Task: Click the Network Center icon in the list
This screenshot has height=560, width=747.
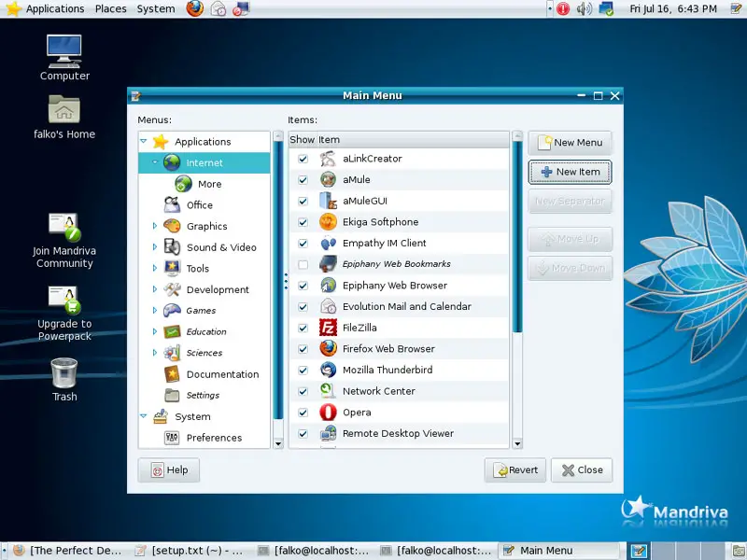Action: click(x=329, y=391)
